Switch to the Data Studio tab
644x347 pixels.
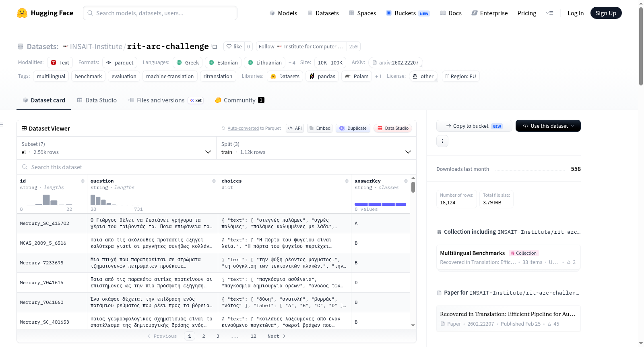[x=97, y=100]
